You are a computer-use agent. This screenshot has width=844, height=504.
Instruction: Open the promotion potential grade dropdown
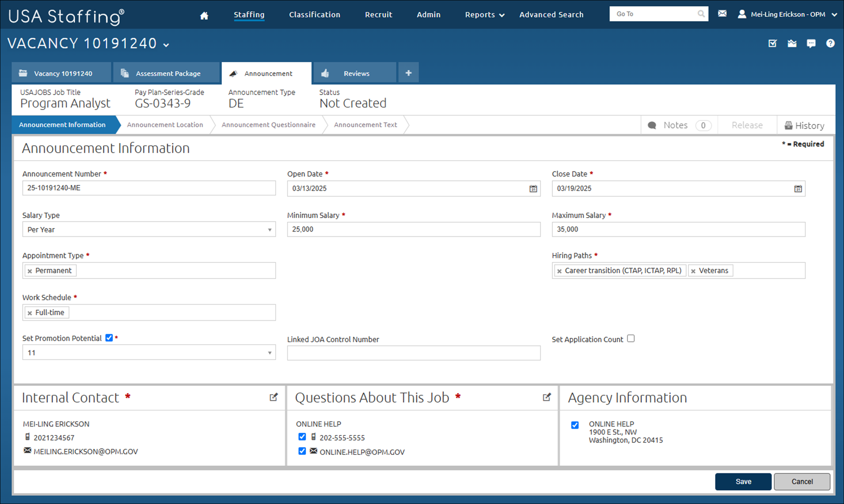(x=149, y=353)
